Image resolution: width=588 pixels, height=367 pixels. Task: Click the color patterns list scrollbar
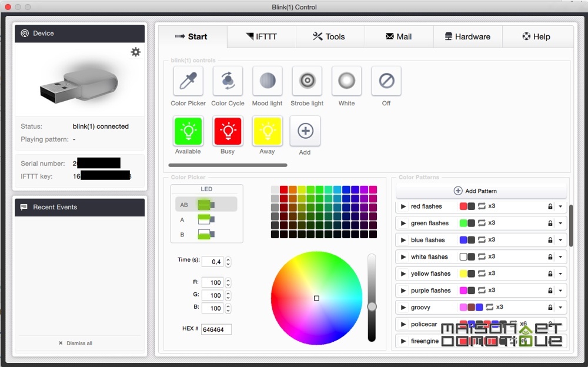click(571, 225)
